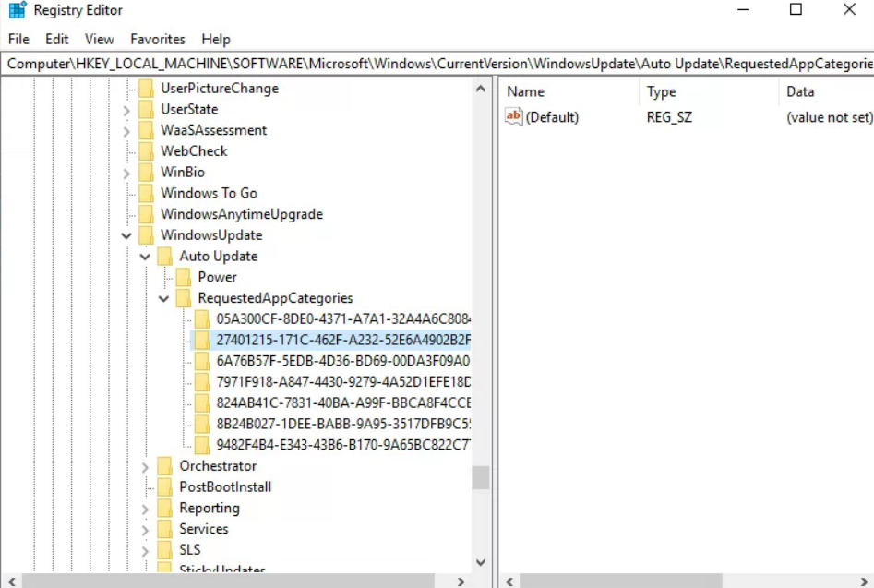Expand the Orchestrator key
The height and width of the screenshot is (588, 874).
pos(145,467)
